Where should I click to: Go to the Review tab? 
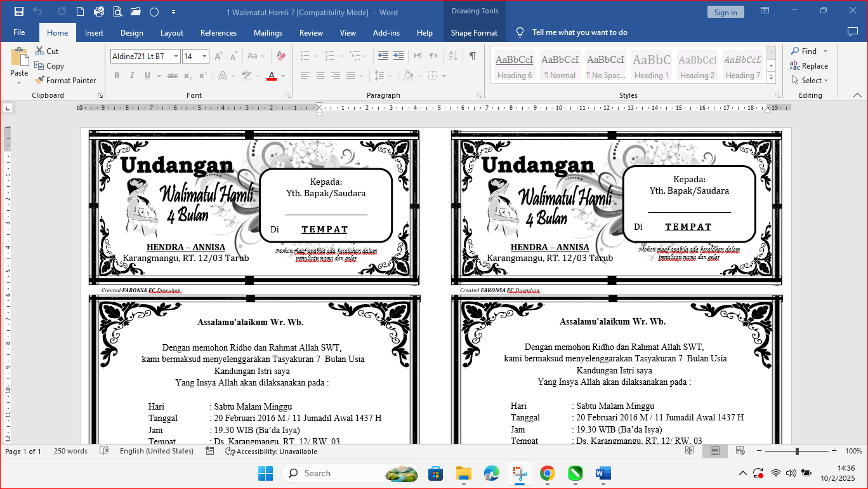(311, 32)
